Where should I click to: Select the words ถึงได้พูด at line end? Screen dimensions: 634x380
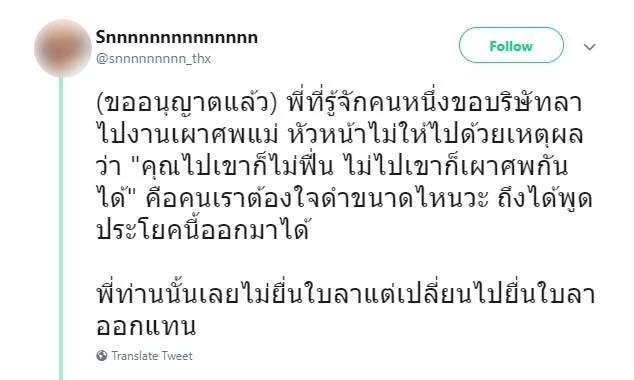point(545,198)
